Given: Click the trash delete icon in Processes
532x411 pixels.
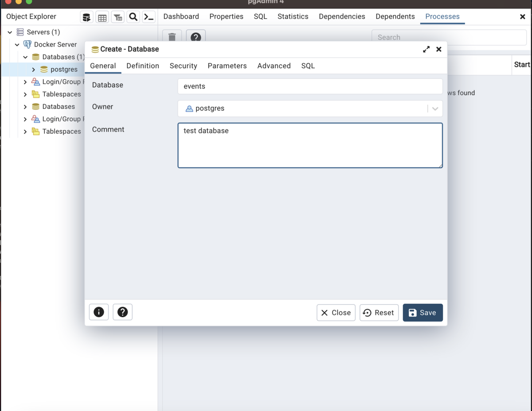Looking at the screenshot, I should (172, 37).
